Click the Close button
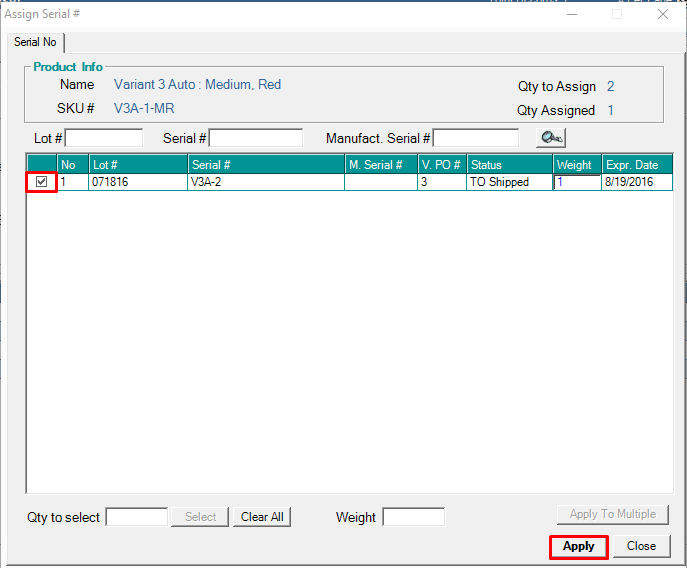The height and width of the screenshot is (568, 687). click(641, 546)
